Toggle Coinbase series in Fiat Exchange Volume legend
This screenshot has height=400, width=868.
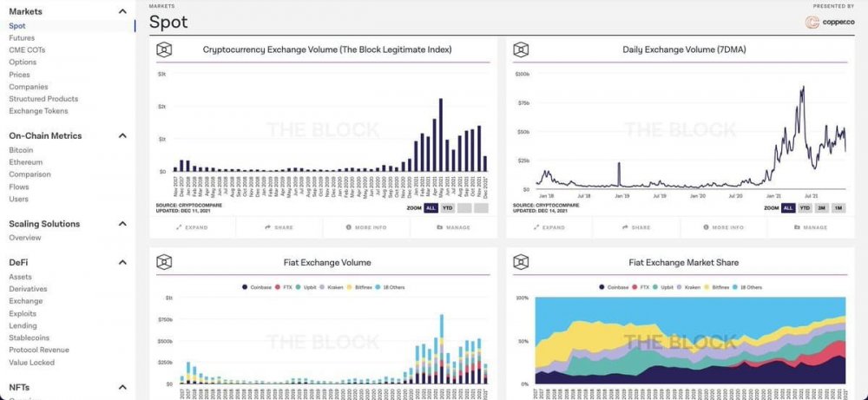pos(255,287)
